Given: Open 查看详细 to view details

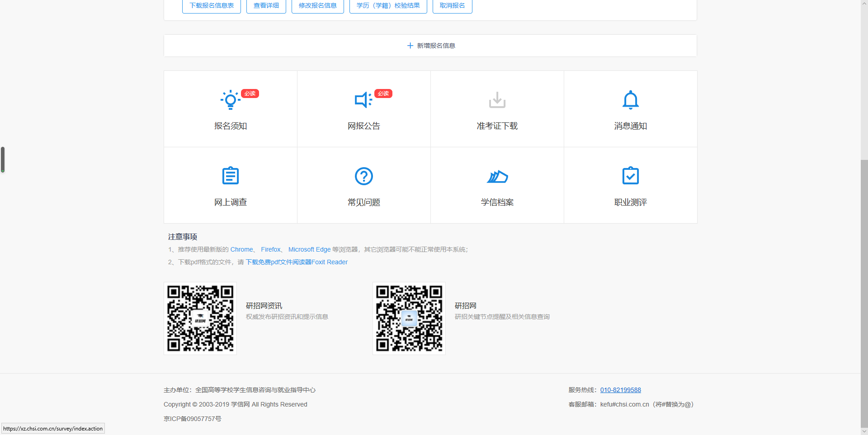Looking at the screenshot, I should coord(266,6).
